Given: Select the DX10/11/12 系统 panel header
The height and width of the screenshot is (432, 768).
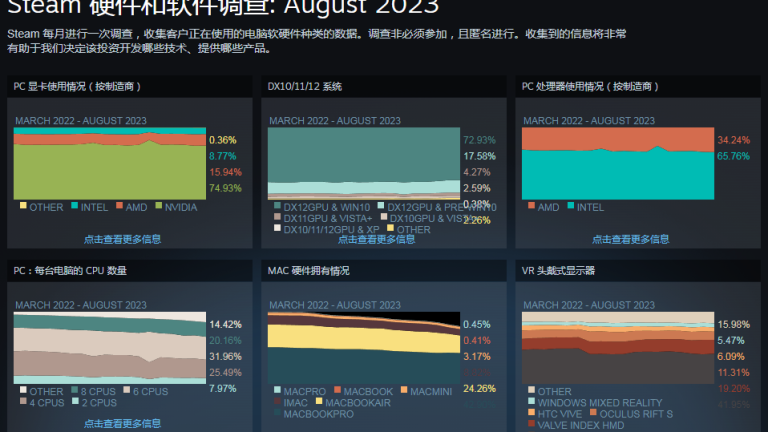Looking at the screenshot, I should (384, 86).
